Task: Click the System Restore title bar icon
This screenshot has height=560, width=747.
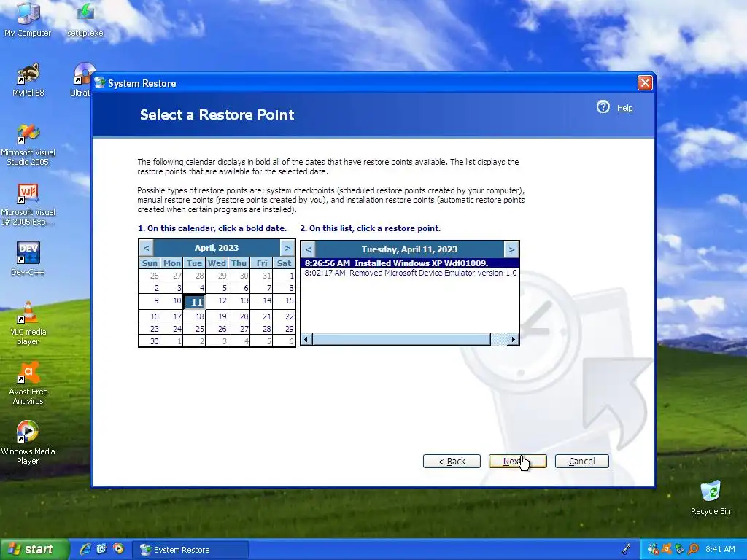Action: (x=99, y=83)
